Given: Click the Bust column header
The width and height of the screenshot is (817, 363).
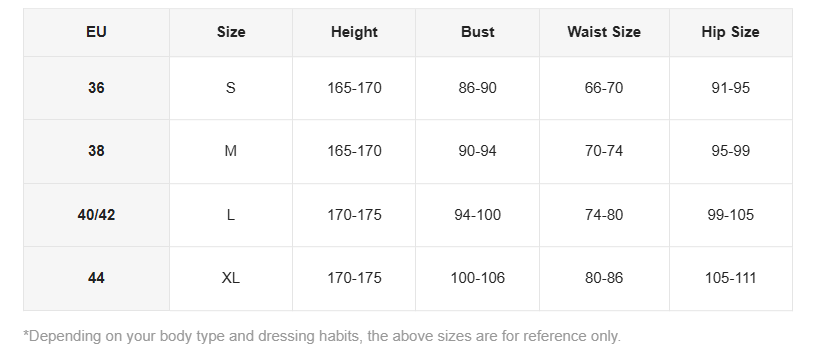Looking at the screenshot, I should coord(477,32).
